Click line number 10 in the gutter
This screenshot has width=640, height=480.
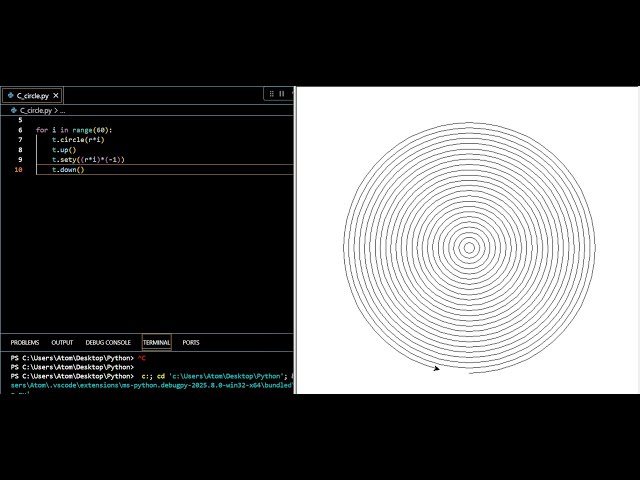coord(18,170)
